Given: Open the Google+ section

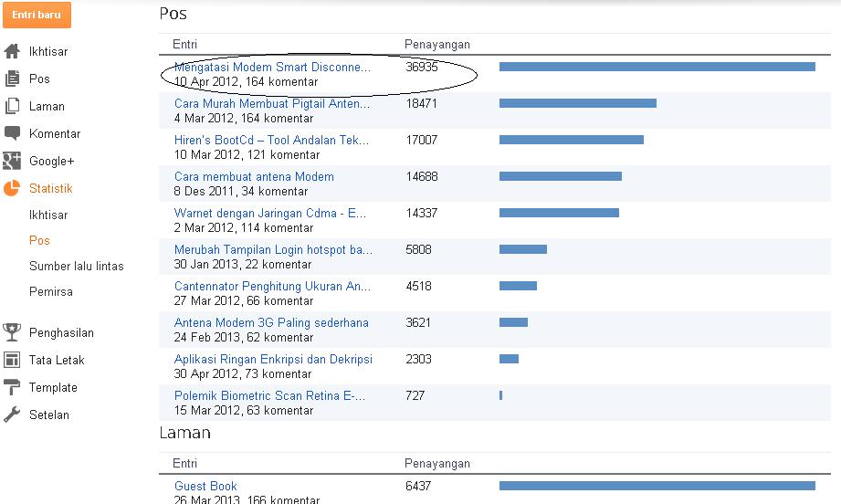Looking at the screenshot, I should tap(51, 161).
